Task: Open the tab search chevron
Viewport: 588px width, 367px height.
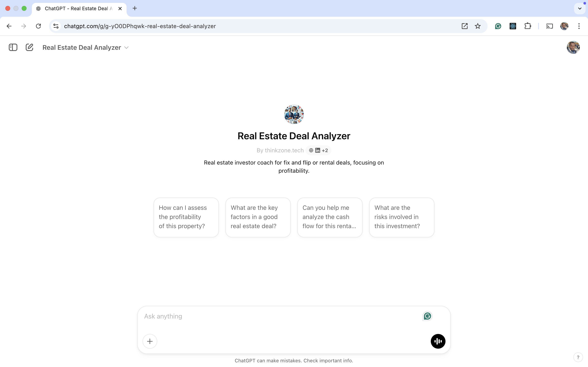Action: [x=579, y=8]
